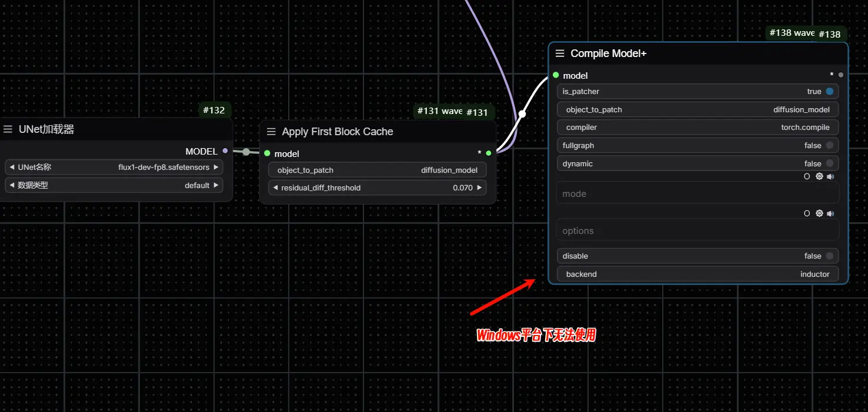Click the #138 wave badge
The image size is (868, 412).
tap(792, 33)
